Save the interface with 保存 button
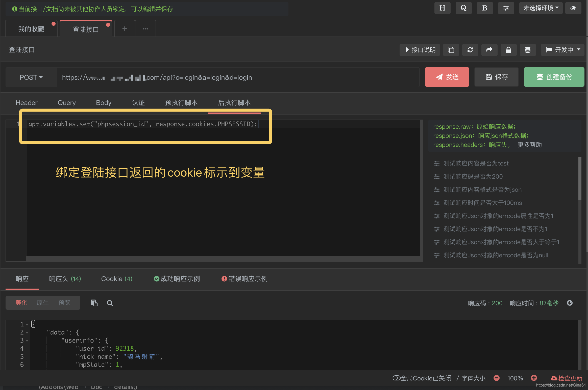 (x=497, y=77)
